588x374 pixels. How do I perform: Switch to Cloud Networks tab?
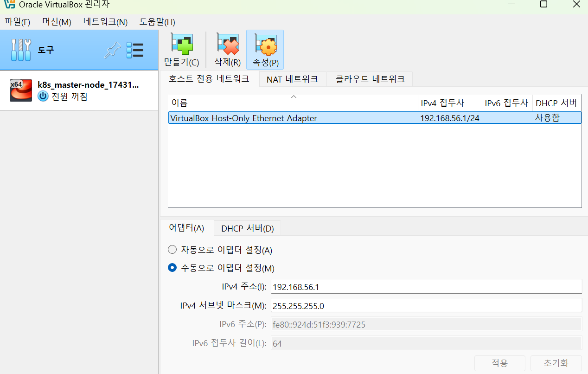pos(370,79)
